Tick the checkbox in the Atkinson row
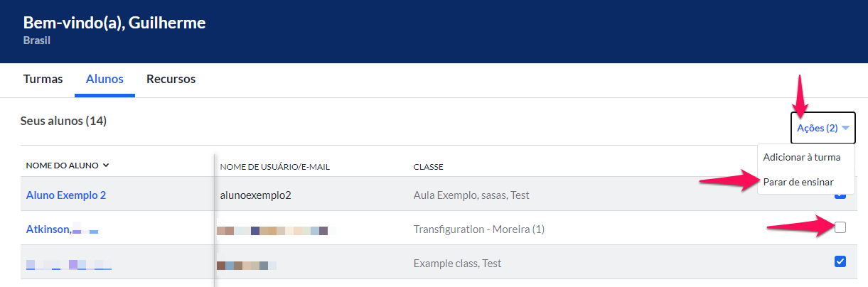The height and width of the screenshot is (287, 868). [x=840, y=227]
